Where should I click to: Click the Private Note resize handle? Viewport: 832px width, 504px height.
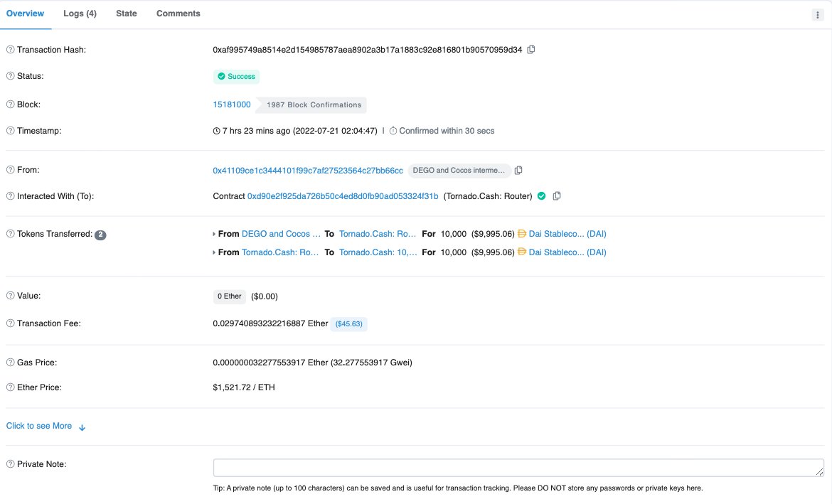coord(820,471)
